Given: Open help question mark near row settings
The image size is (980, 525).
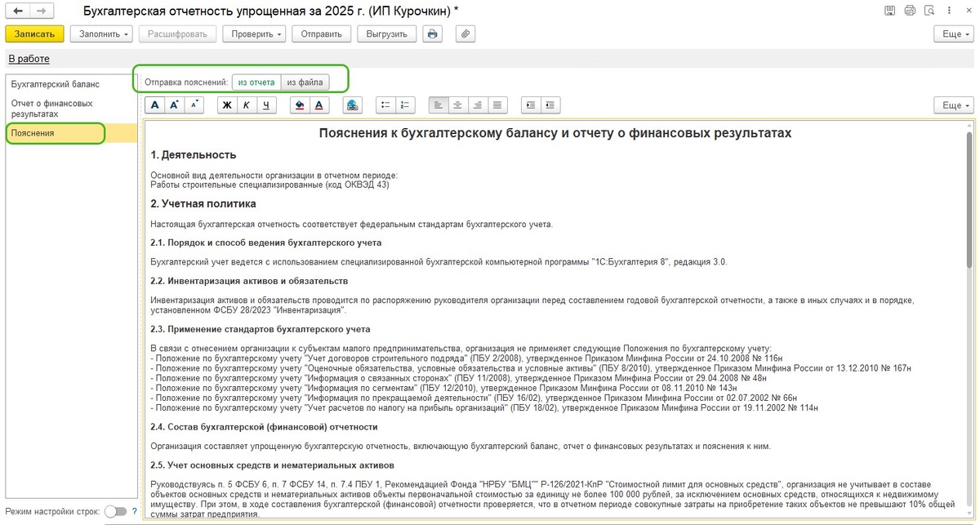Looking at the screenshot, I should [135, 511].
